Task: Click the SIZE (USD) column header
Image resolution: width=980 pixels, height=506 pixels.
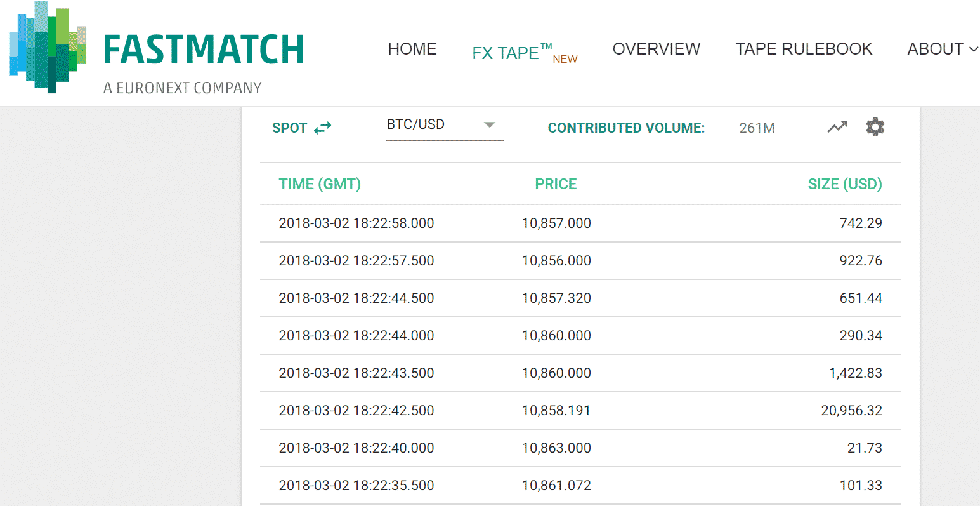Action: pyautogui.click(x=844, y=184)
